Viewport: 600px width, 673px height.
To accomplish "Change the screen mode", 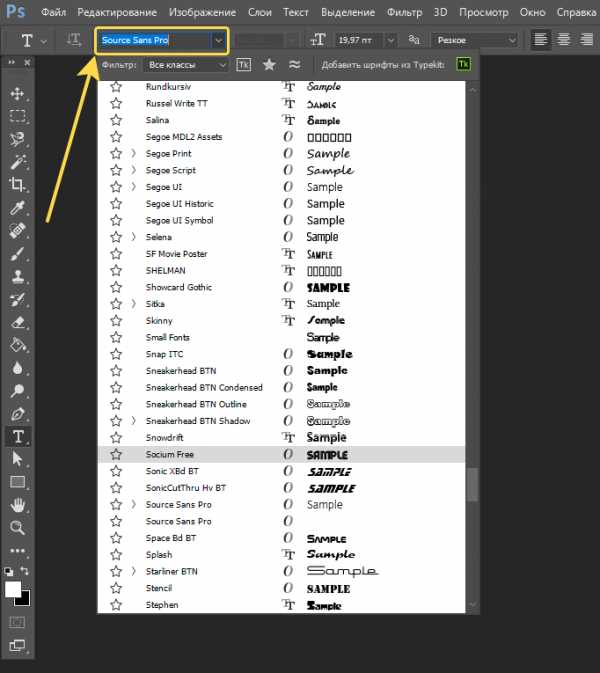I will 17,645.
